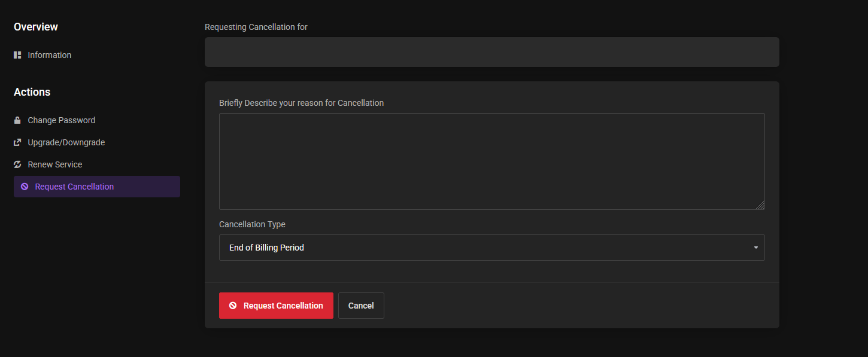
Task: Click the purple ban icon in sidebar
Action: (25, 187)
